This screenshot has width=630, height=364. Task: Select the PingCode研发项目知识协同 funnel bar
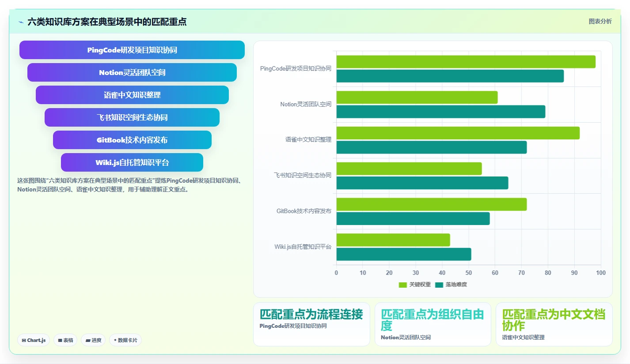132,50
